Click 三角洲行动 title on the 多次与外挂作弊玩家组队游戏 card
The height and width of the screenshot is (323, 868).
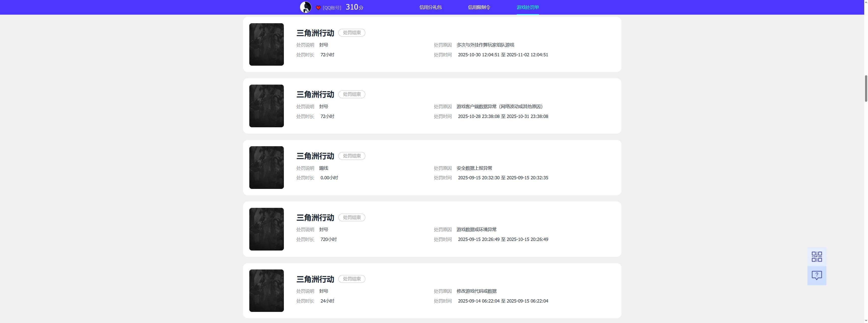(315, 33)
